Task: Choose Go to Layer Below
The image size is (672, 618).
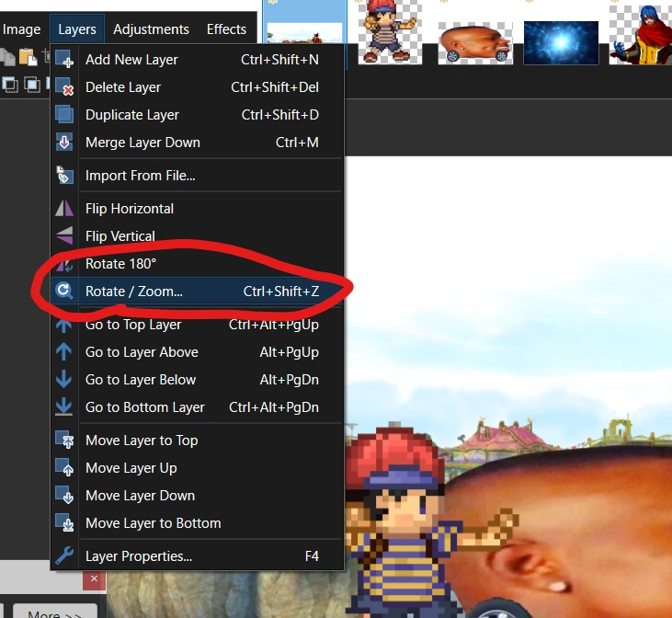Action: pyautogui.click(x=197, y=380)
